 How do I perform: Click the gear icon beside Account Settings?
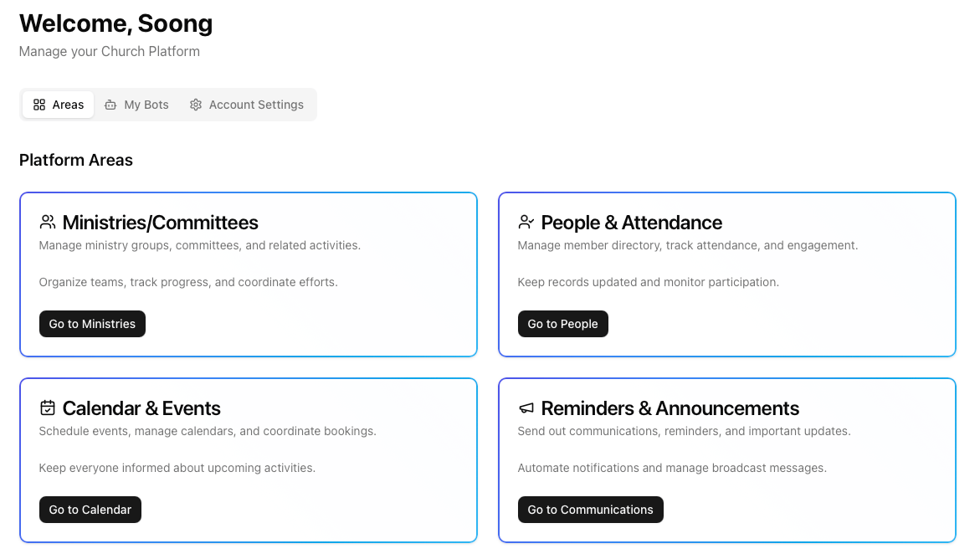[x=195, y=104]
